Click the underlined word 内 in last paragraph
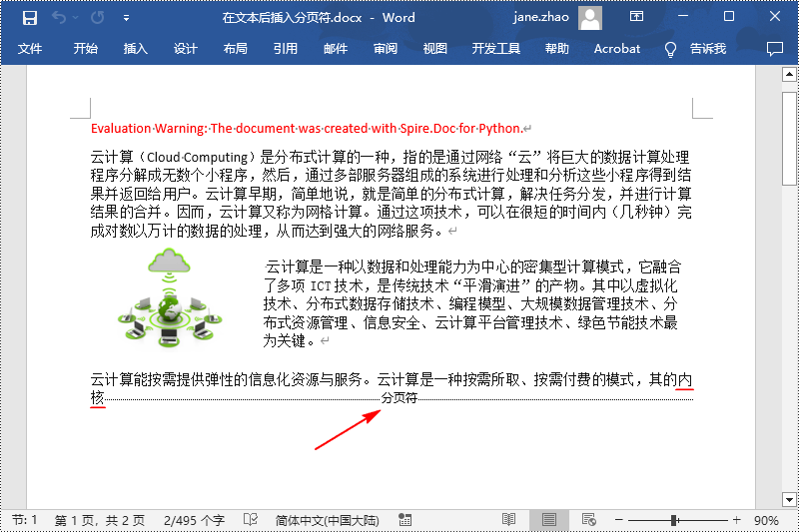Viewport: 799px width, 532px height. click(x=685, y=379)
